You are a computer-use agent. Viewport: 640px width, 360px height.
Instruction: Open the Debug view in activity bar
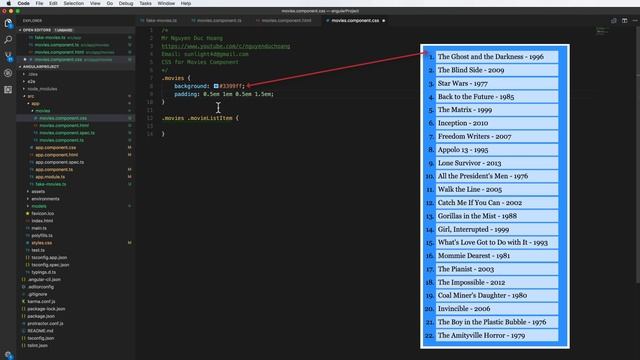pyautogui.click(x=8, y=73)
